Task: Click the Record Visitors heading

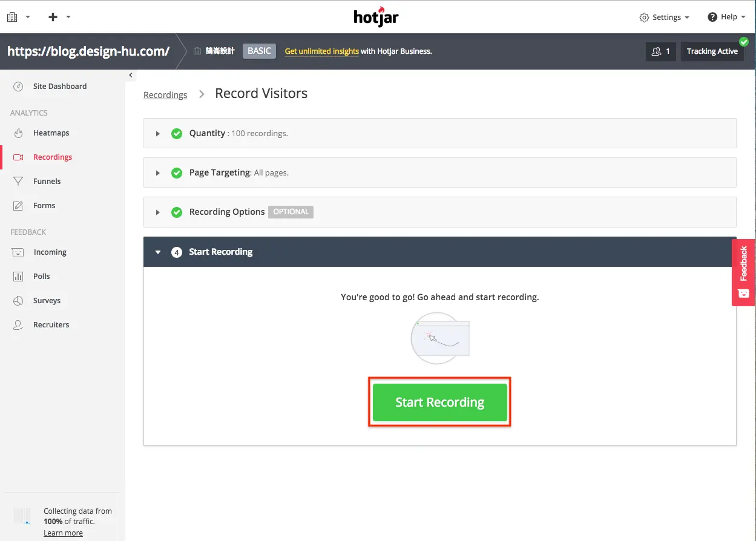Action: (261, 94)
